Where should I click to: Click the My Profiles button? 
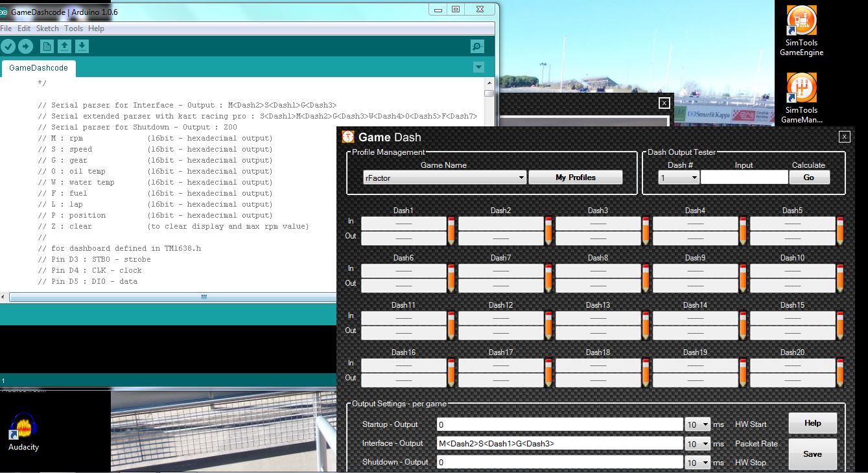576,178
